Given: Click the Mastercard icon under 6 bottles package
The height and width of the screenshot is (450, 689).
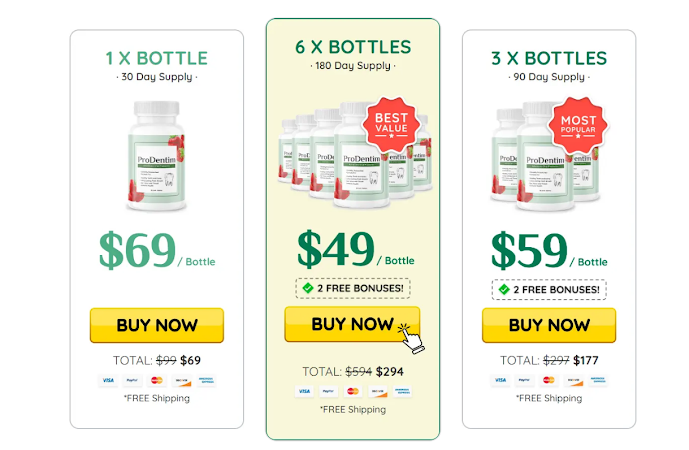Looking at the screenshot, I should coord(353,391).
